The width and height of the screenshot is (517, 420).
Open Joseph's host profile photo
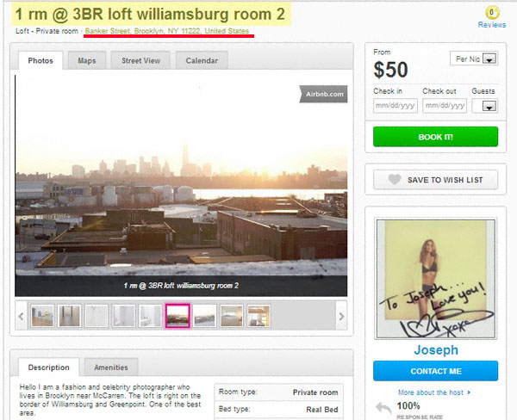436,279
